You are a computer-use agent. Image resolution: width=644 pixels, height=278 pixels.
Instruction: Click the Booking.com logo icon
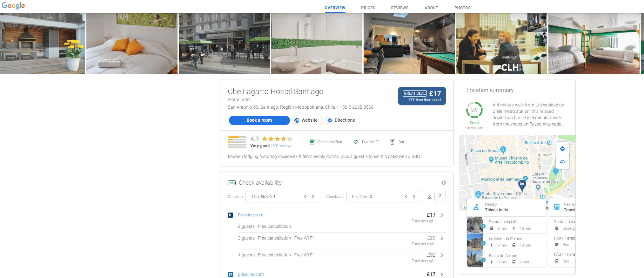pyautogui.click(x=231, y=215)
